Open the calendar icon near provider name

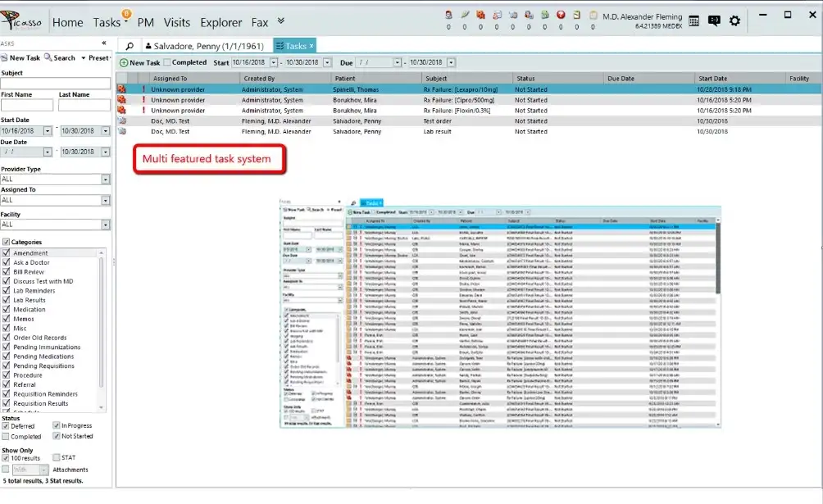point(693,20)
